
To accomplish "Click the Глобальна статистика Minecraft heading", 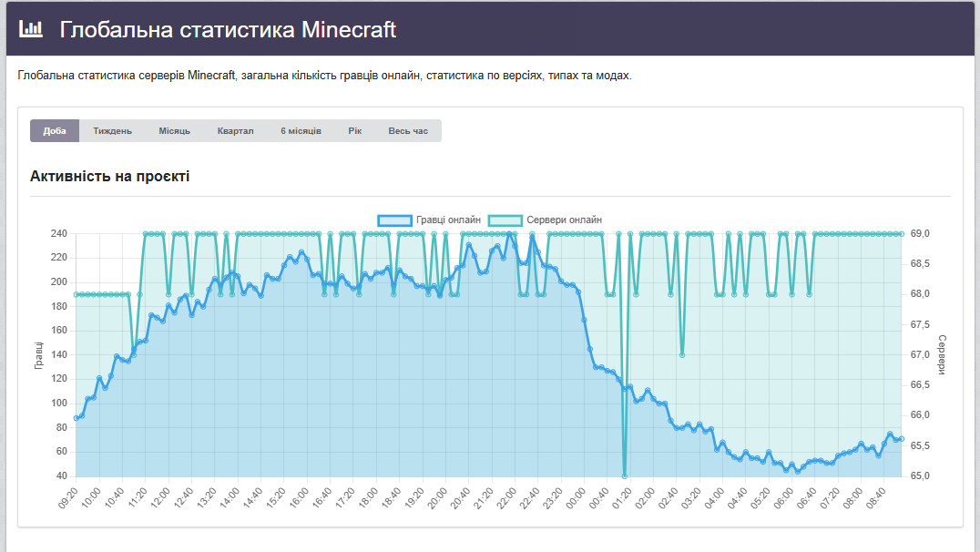I will coord(228,29).
